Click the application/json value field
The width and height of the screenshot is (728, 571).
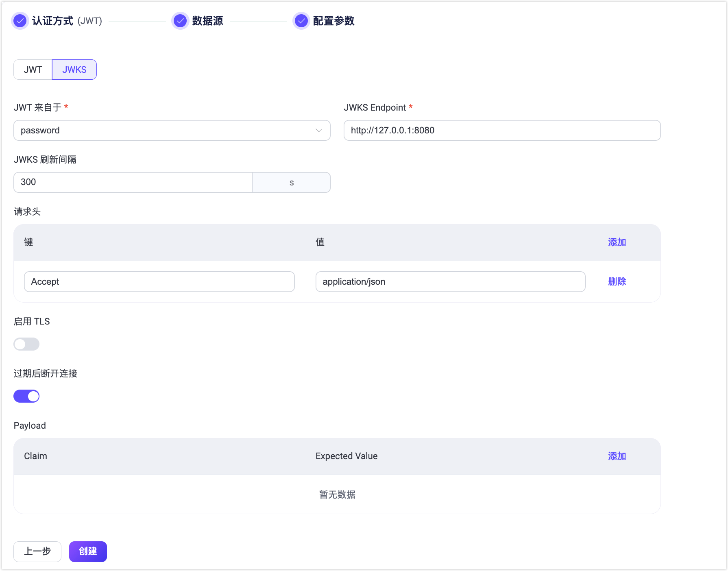coord(450,281)
